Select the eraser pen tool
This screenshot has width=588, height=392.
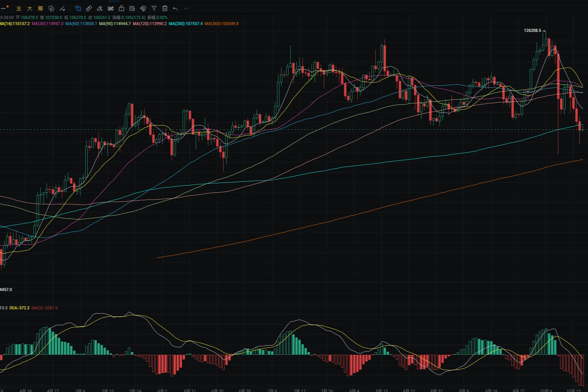coord(100,8)
